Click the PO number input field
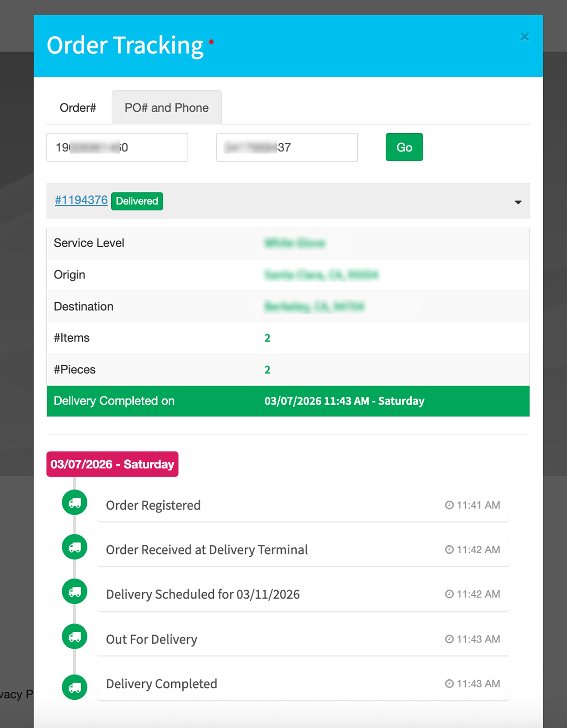 [x=117, y=147]
